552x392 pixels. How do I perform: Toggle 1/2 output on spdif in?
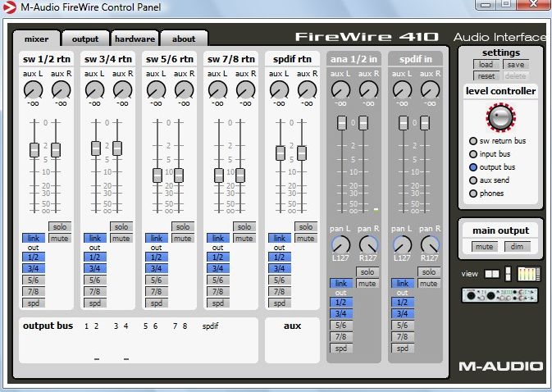403,303
